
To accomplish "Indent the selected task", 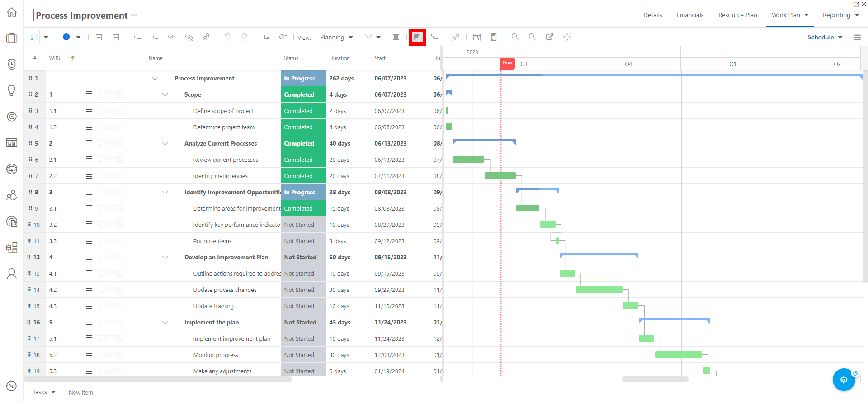I will [155, 37].
